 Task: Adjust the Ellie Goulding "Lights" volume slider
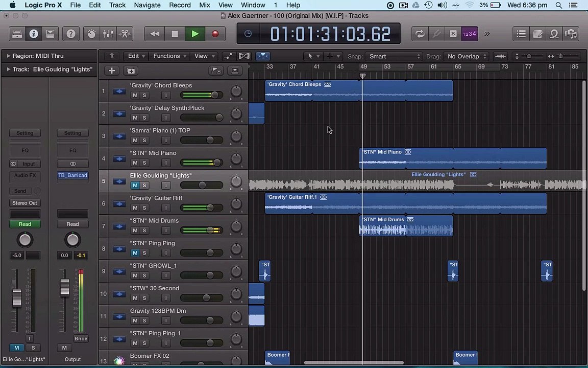202,185
